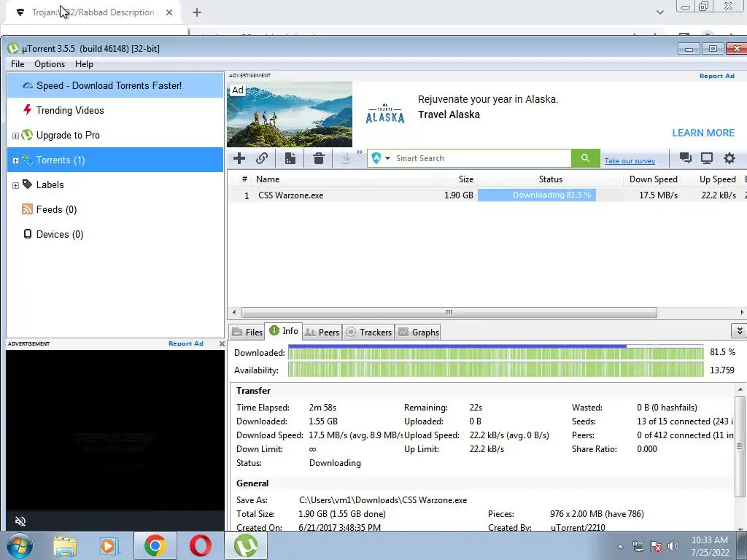The height and width of the screenshot is (560, 747).
Task: Select the CSS Warzone.exe torrent row
Action: (486, 195)
